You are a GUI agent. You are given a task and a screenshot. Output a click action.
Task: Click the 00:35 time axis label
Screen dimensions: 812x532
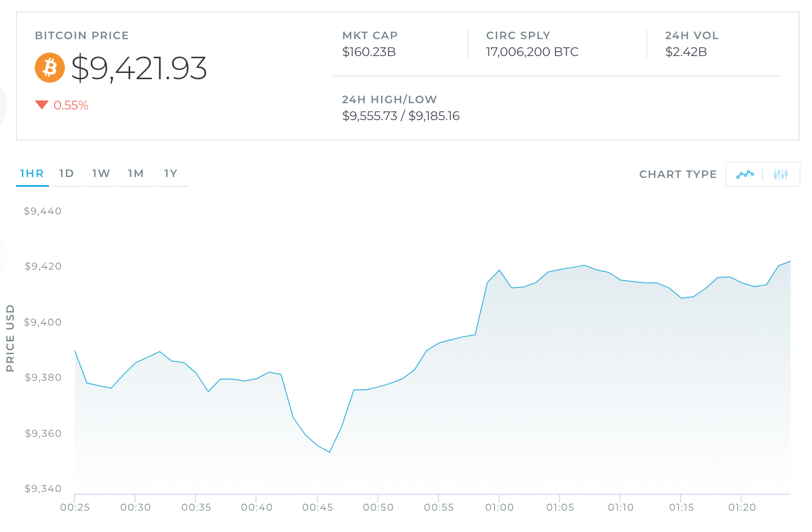click(x=196, y=508)
